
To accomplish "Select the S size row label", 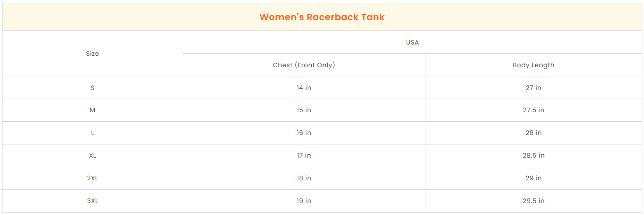I will coord(93,87).
